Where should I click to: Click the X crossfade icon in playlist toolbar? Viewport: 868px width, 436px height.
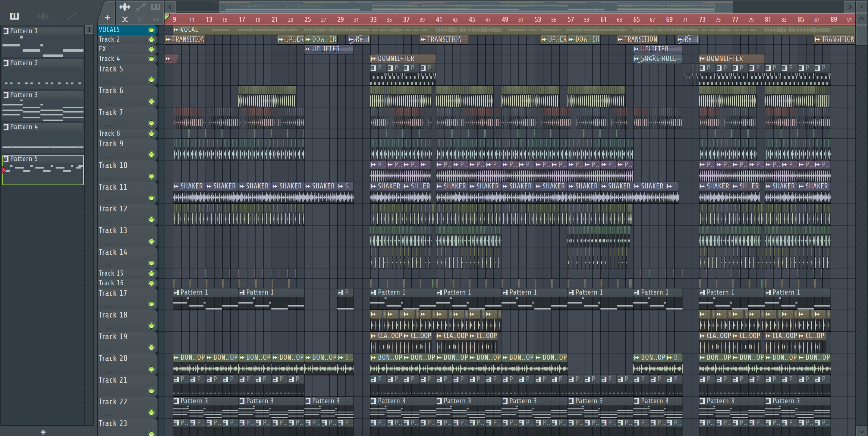[125, 19]
